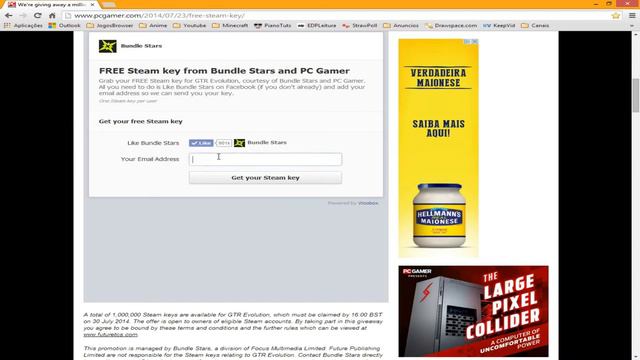
Task: Click the AdChoices icon on the Hellmann's ad
Action: (467, 42)
